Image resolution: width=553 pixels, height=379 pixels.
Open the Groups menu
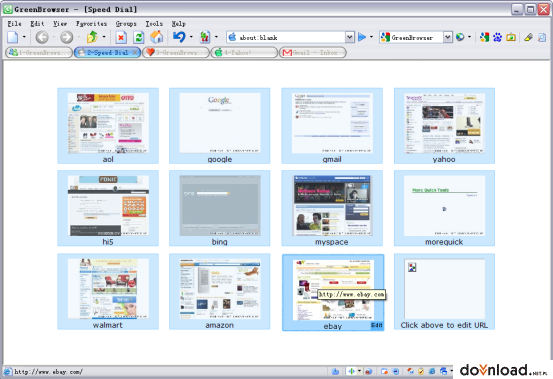[126, 24]
